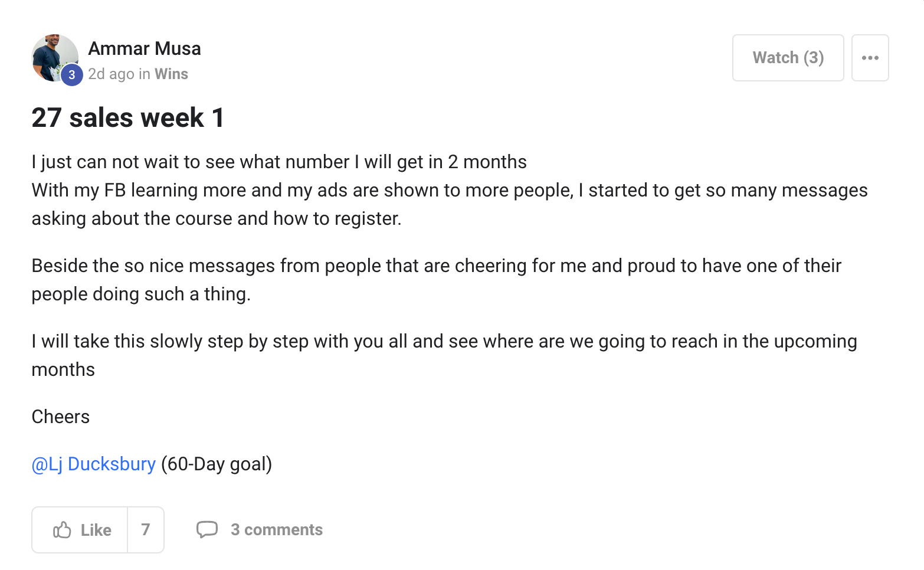
Task: Click the Like label text
Action: coord(96,530)
